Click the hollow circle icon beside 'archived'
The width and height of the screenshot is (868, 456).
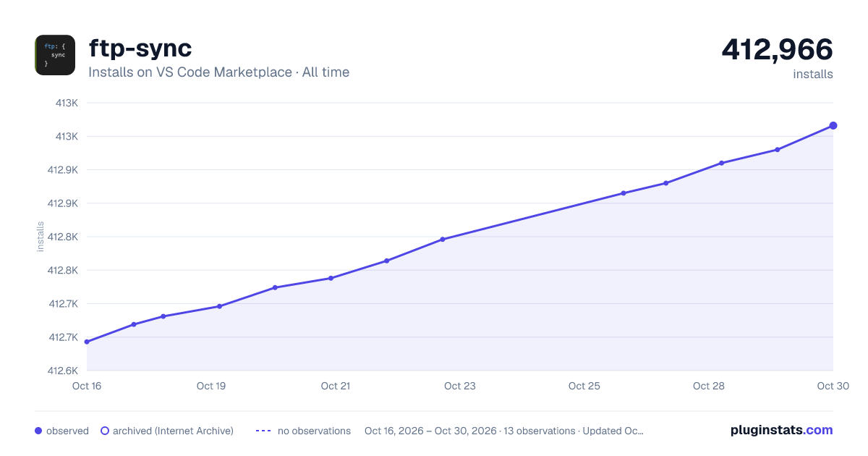coord(105,431)
